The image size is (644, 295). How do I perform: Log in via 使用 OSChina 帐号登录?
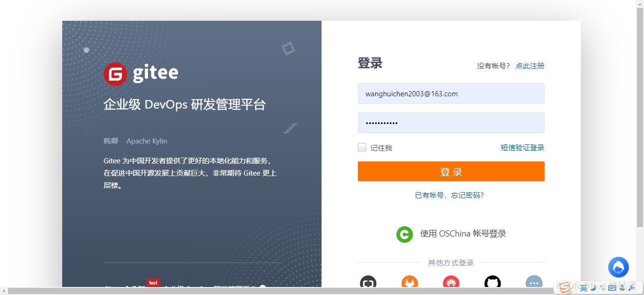pyautogui.click(x=463, y=234)
